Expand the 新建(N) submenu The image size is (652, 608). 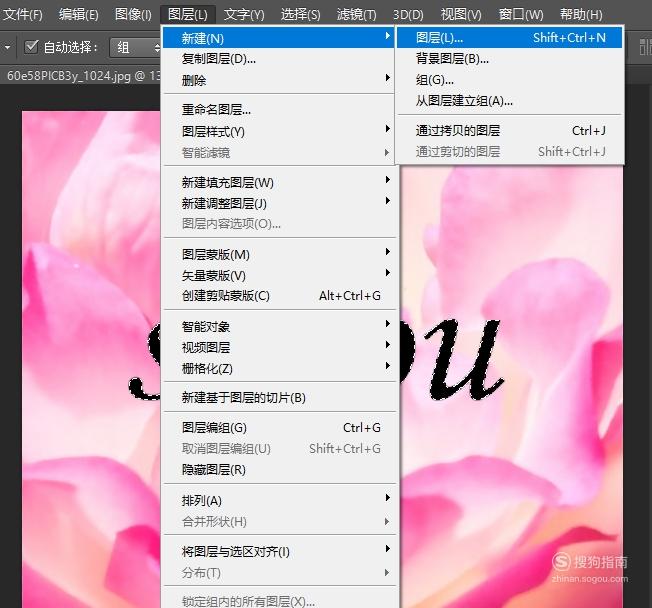click(278, 38)
